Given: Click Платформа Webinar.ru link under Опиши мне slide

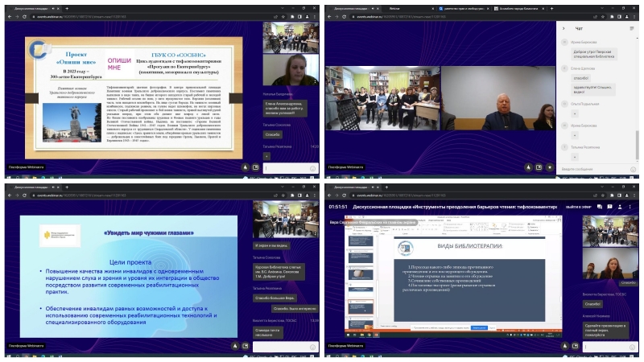Looking at the screenshot, I should point(27,167).
